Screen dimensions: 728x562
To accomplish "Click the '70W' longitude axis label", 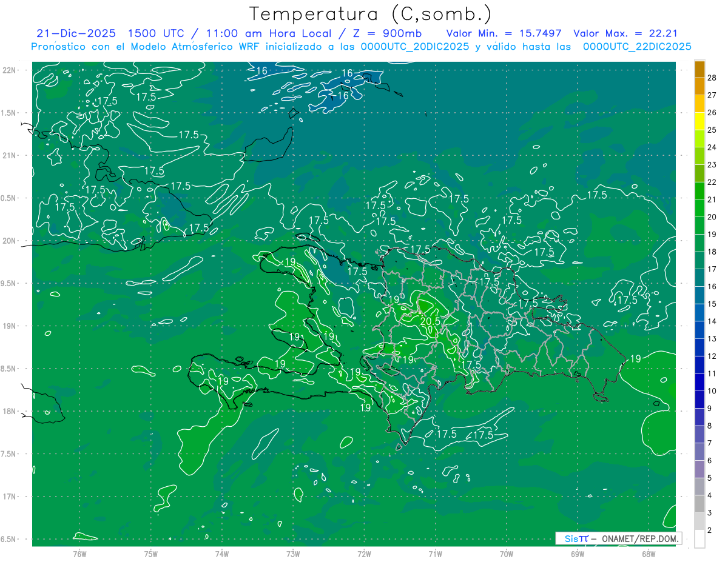I will pyautogui.click(x=506, y=554).
